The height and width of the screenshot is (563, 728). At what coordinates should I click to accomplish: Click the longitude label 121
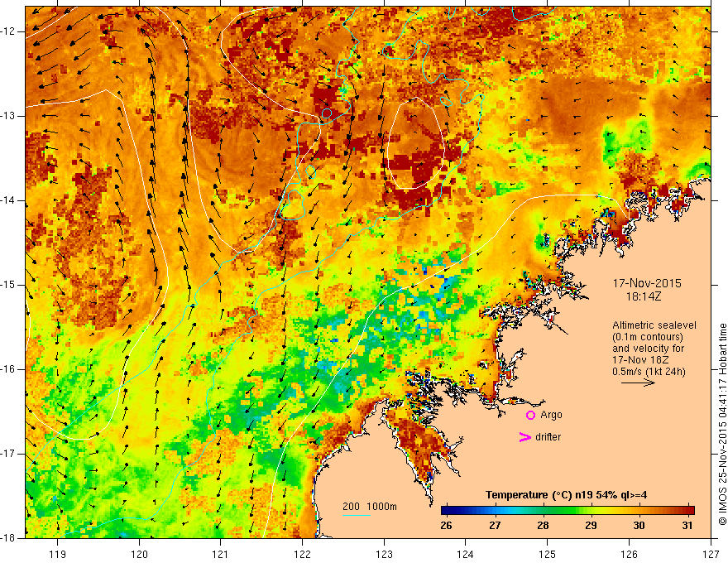(220, 554)
